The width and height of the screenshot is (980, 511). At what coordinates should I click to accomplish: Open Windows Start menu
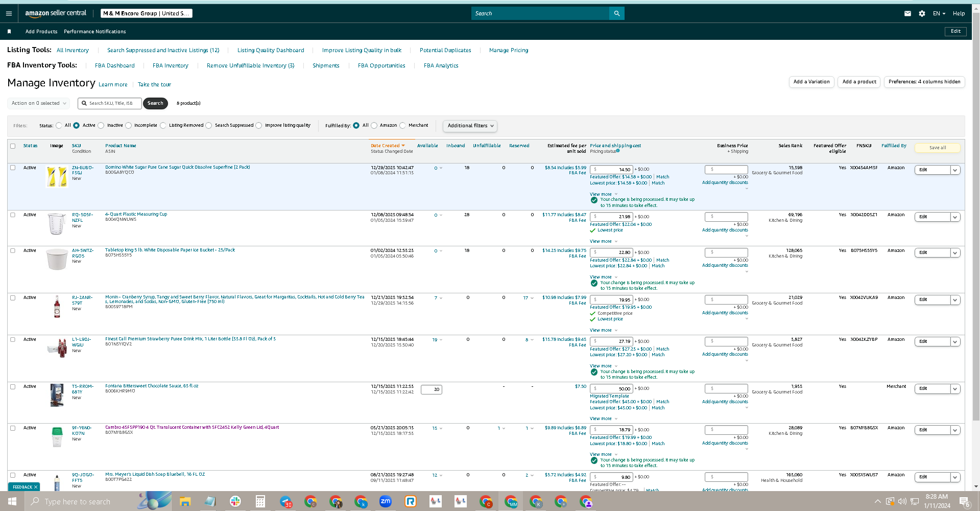tap(12, 502)
